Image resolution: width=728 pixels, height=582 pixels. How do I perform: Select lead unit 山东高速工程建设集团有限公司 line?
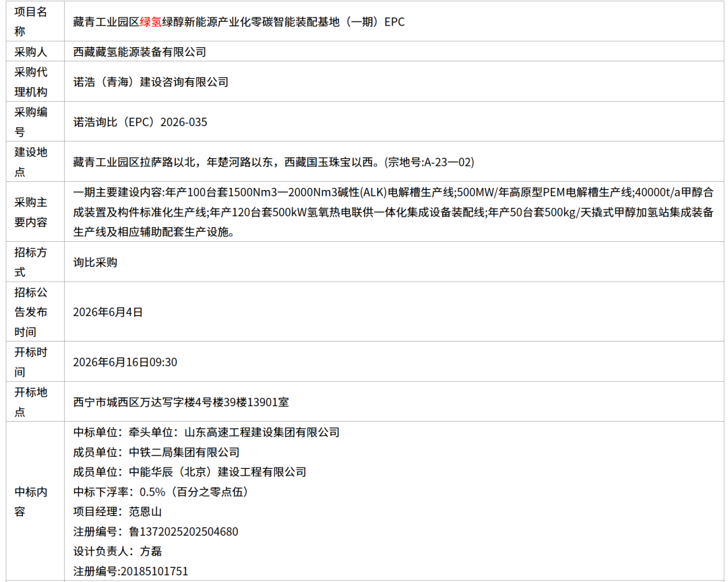206,432
